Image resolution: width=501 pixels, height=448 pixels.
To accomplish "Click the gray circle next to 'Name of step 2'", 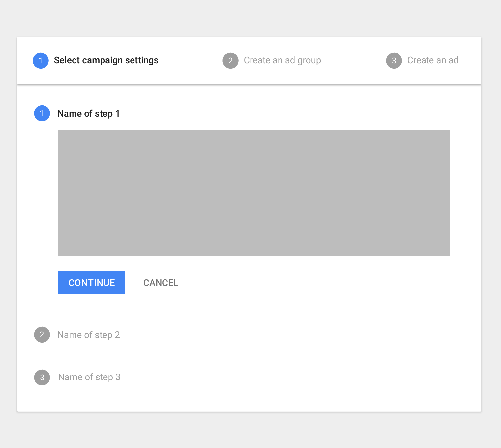I will click(42, 335).
